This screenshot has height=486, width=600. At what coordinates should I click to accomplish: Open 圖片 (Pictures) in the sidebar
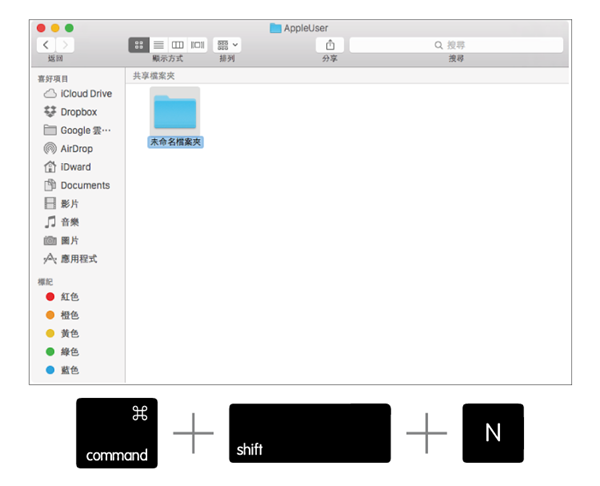tap(61, 240)
